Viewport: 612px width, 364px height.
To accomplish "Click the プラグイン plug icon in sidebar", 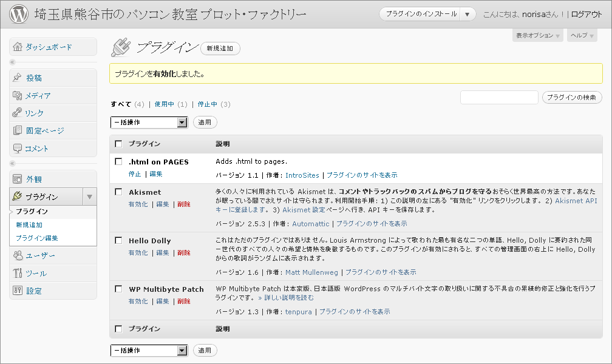I will coord(17,196).
